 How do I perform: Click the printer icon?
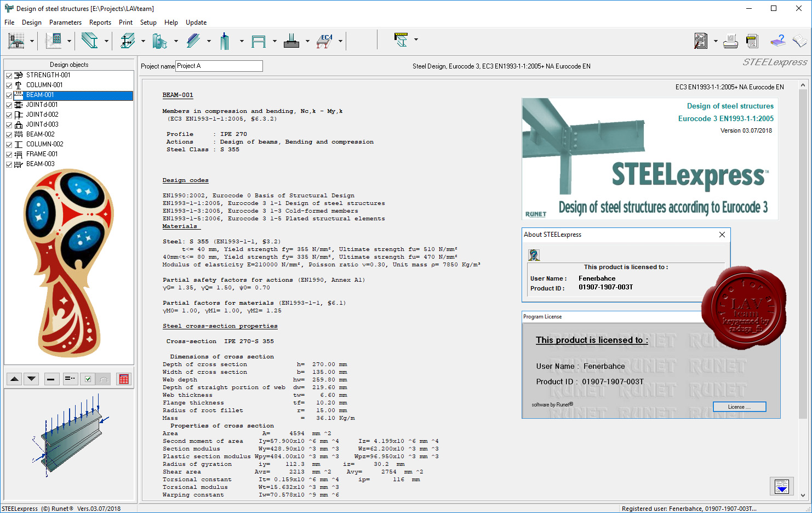(730, 41)
